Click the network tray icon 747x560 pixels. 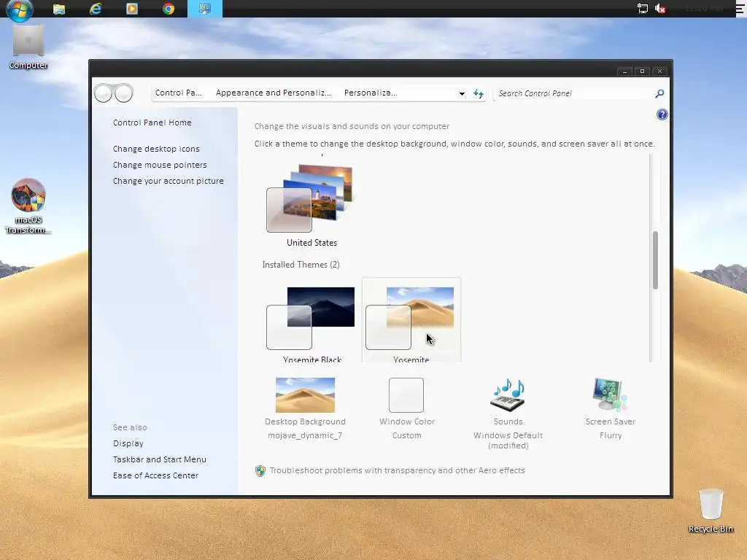coord(642,9)
